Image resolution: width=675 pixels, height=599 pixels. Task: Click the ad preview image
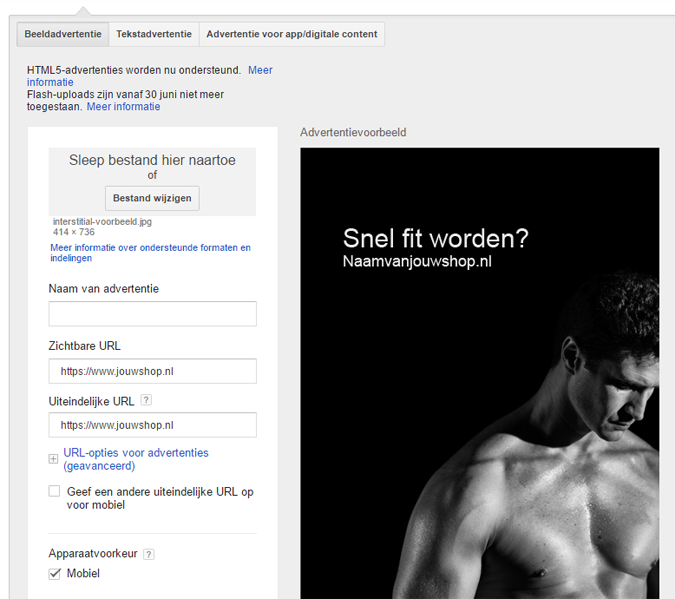(x=480, y=373)
